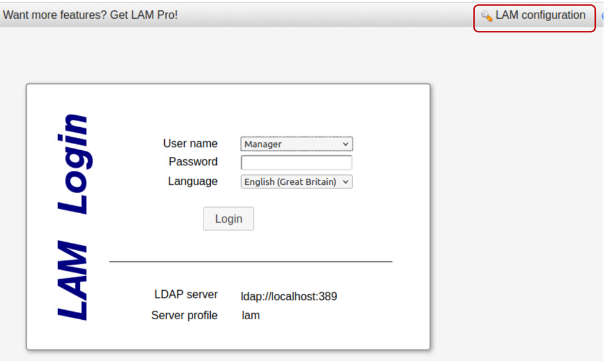This screenshot has height=364, width=605.
Task: Click the server profile value 'lam'
Action: [251, 316]
